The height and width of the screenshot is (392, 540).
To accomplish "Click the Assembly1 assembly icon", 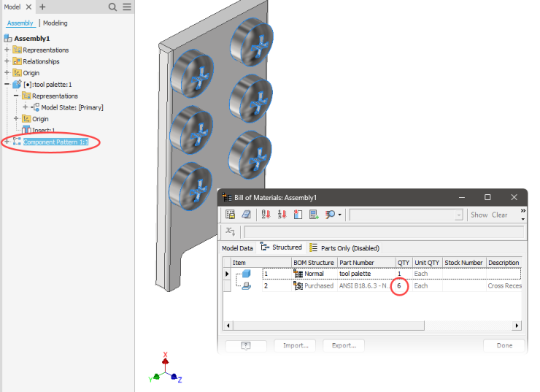I will [x=8, y=38].
